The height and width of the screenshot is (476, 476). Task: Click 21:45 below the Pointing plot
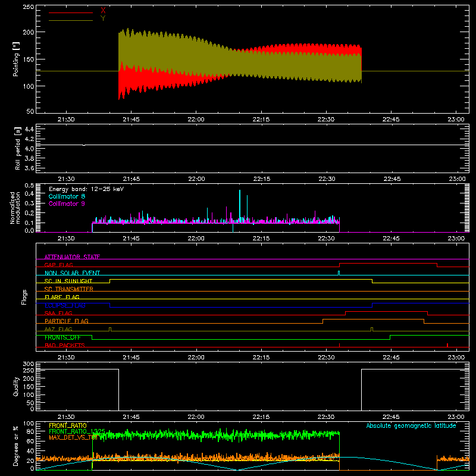(131, 120)
